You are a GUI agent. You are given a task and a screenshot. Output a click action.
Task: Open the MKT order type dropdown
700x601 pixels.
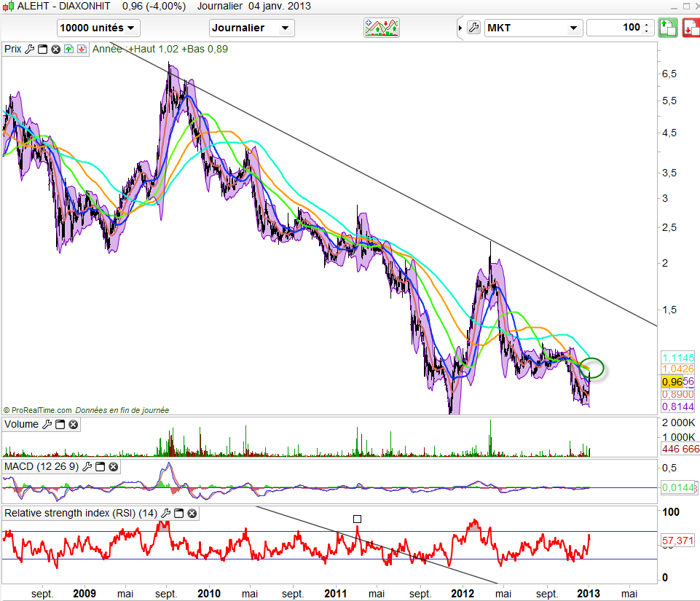coord(532,28)
